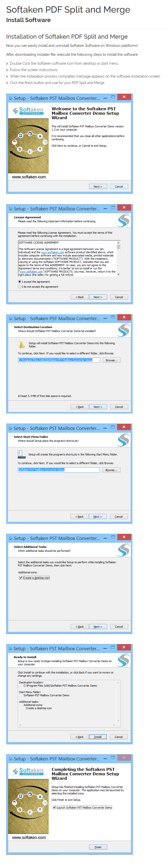
Task: Open first www.softaken.com link in license text
Action: [x=52, y=252]
